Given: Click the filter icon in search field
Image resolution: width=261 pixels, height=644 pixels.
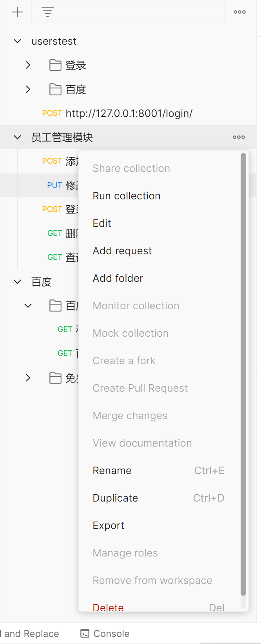Looking at the screenshot, I should tap(47, 12).
